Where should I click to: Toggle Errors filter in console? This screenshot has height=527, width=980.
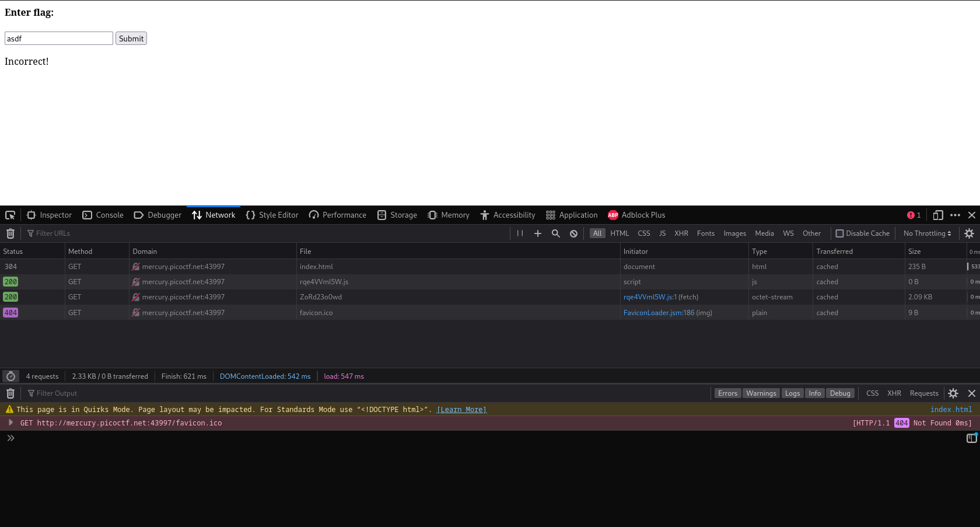tap(727, 393)
